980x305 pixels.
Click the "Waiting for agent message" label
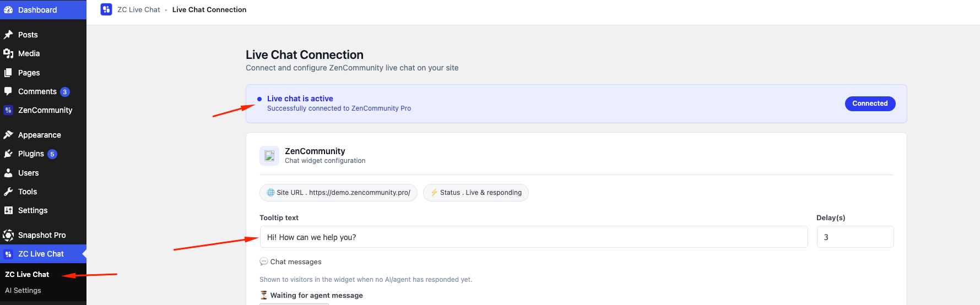[x=316, y=296]
